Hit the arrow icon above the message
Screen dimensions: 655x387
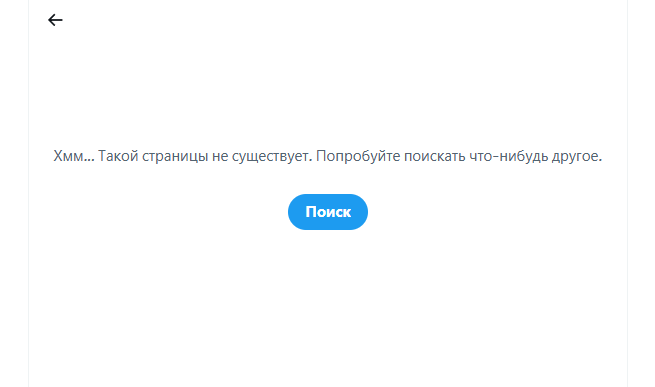55,20
